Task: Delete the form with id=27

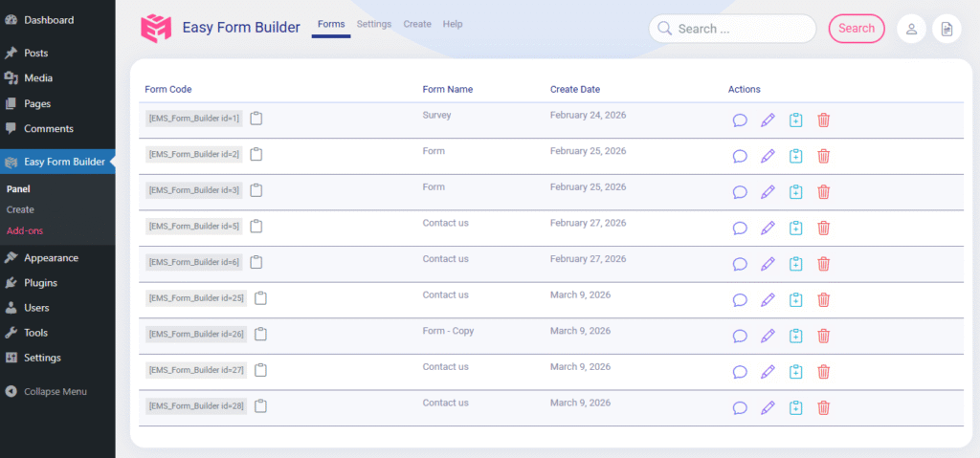Action: point(823,372)
